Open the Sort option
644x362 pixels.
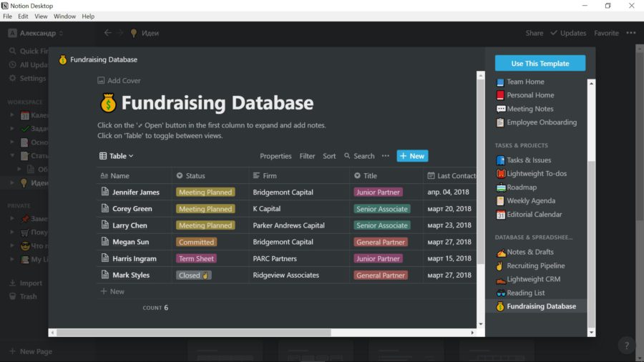329,156
